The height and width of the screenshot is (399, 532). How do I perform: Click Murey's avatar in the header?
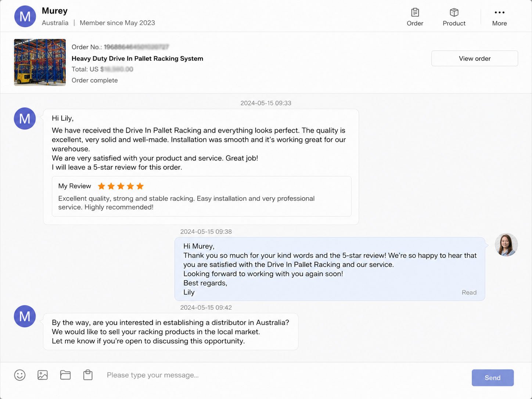click(25, 16)
